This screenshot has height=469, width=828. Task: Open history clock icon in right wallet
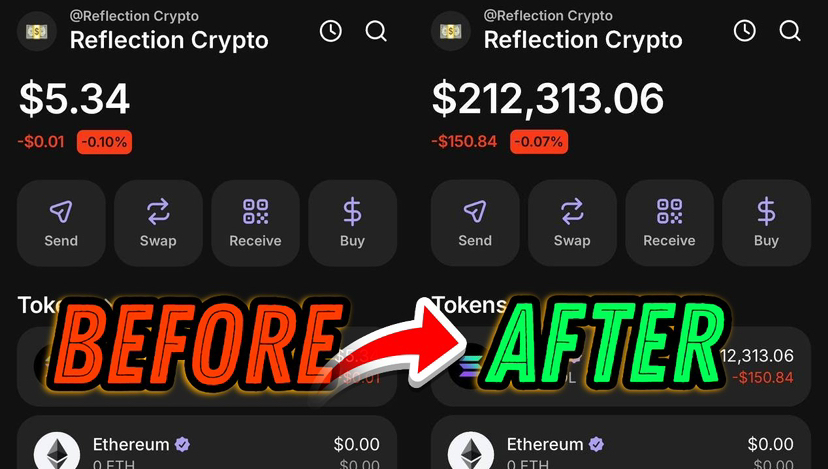pos(745,31)
